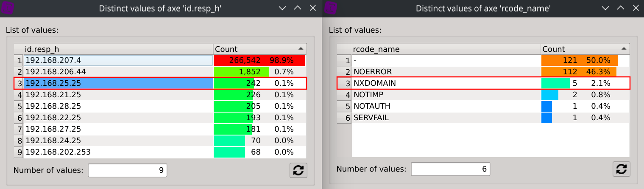Sort by id.resp_h column header
The width and height of the screenshot is (644, 189).
coord(118,49)
